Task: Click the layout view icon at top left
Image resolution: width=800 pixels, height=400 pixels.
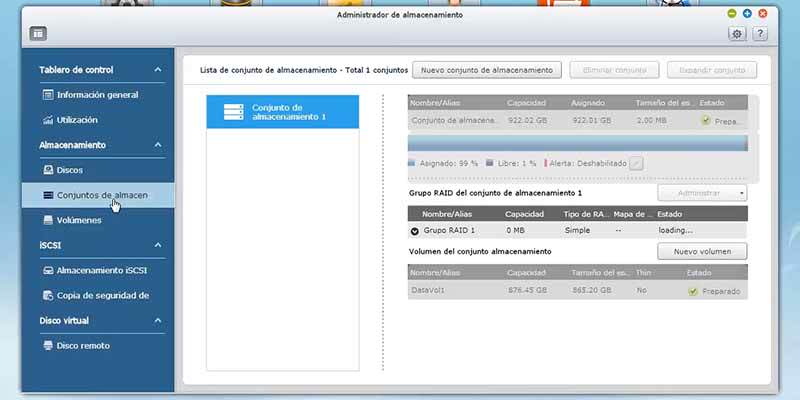Action: 38,34
